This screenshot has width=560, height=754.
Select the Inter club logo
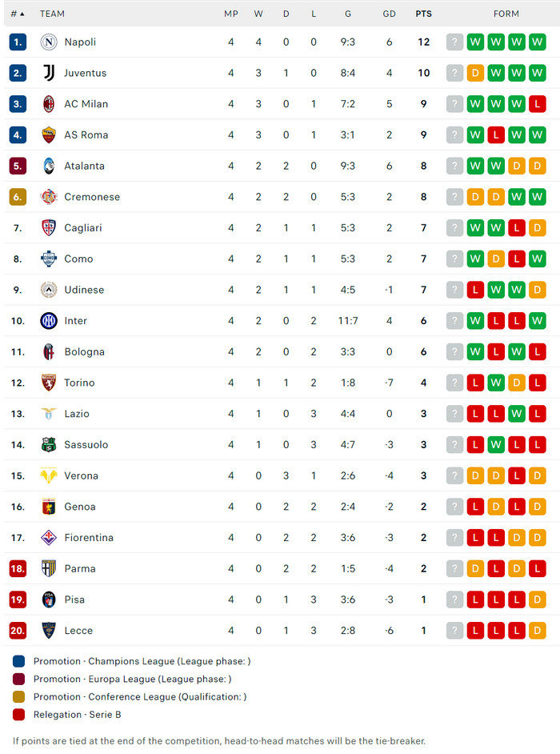click(49, 321)
